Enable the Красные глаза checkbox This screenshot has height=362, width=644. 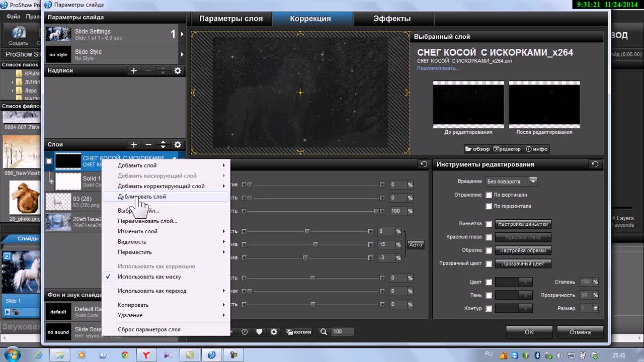pyautogui.click(x=489, y=237)
